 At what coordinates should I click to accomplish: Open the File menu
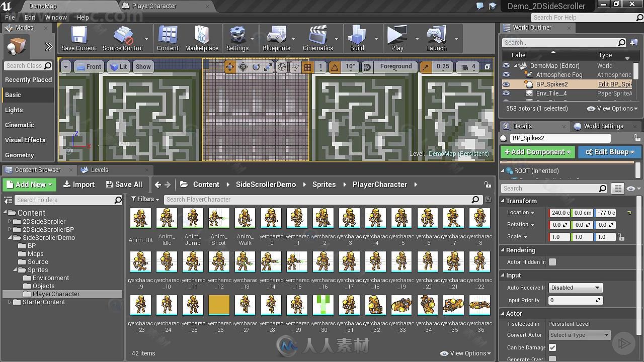(10, 17)
